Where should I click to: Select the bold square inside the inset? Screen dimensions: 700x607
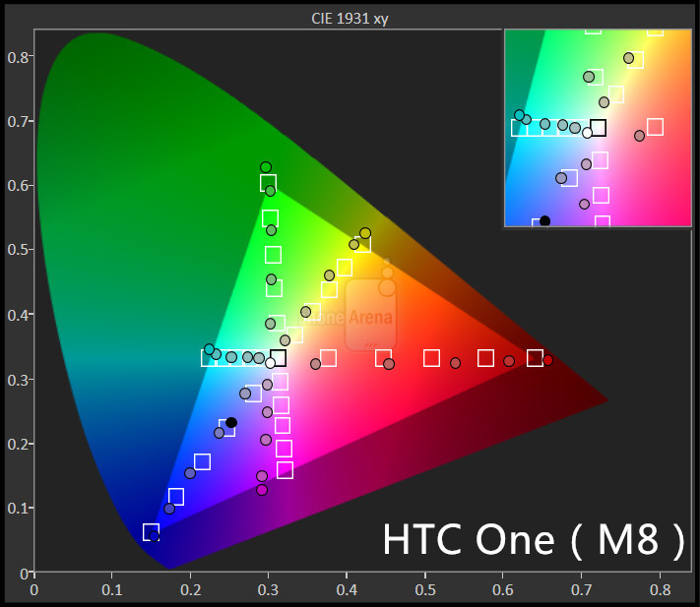[598, 128]
